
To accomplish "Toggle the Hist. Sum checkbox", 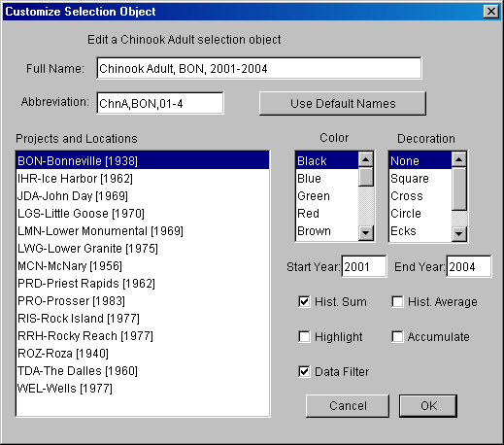I will tap(304, 301).
